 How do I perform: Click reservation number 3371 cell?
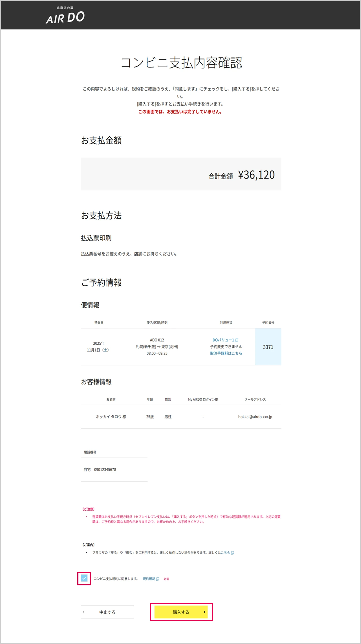pyautogui.click(x=268, y=347)
